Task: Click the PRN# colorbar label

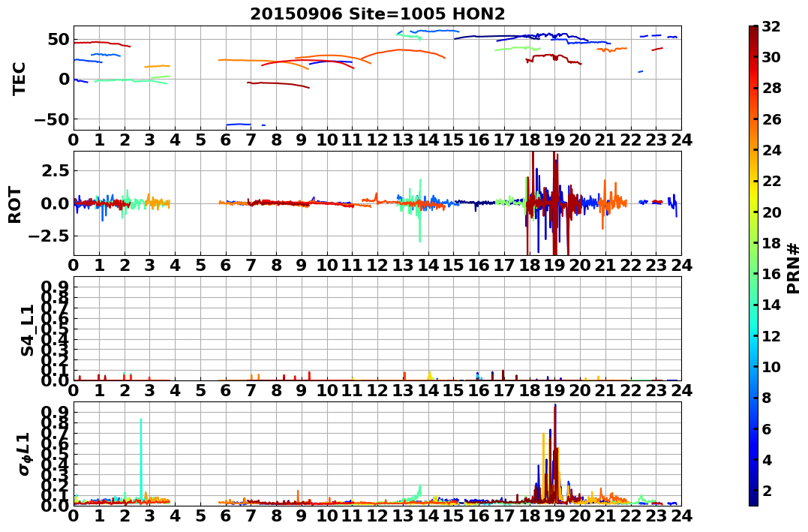Action: coord(794,268)
